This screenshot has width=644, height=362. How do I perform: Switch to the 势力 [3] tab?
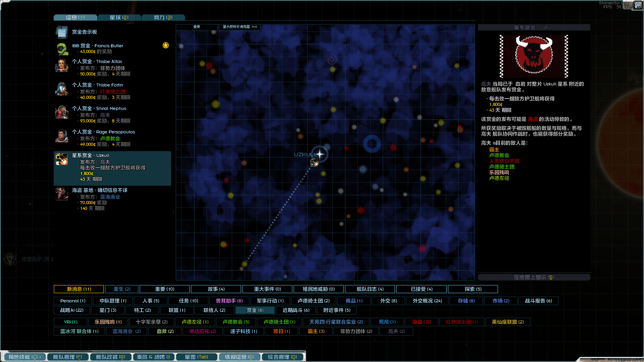point(163,17)
